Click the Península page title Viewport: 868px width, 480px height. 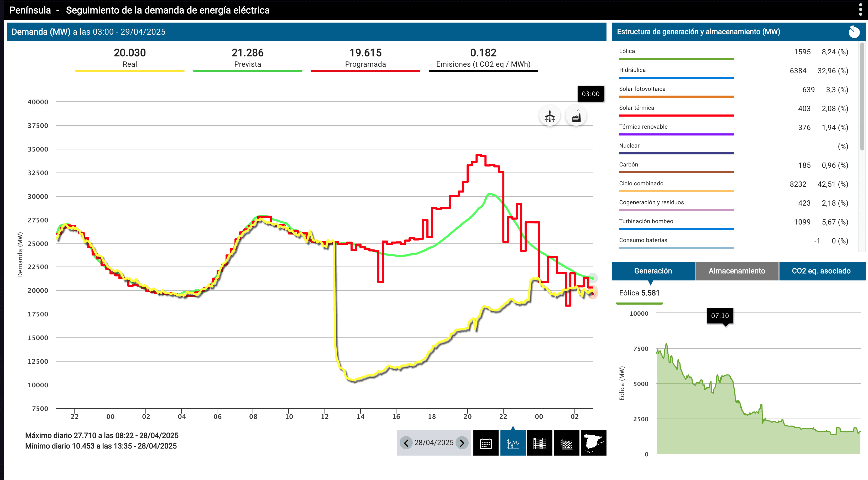(30, 10)
